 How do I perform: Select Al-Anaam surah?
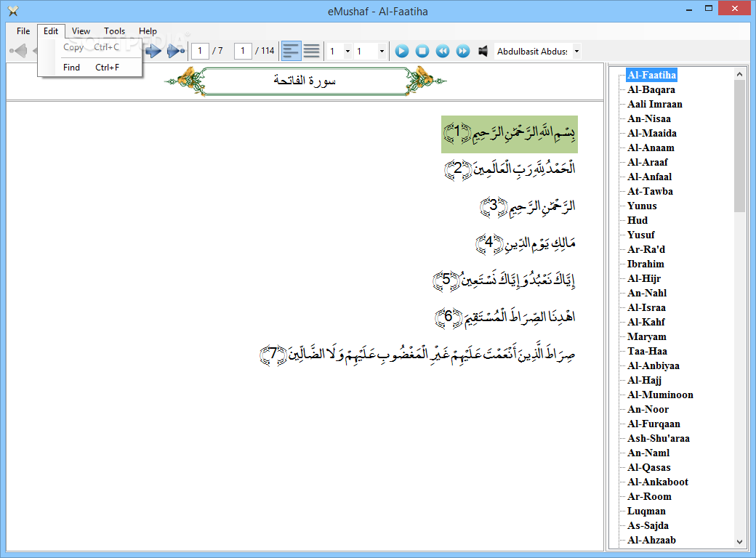click(x=651, y=148)
